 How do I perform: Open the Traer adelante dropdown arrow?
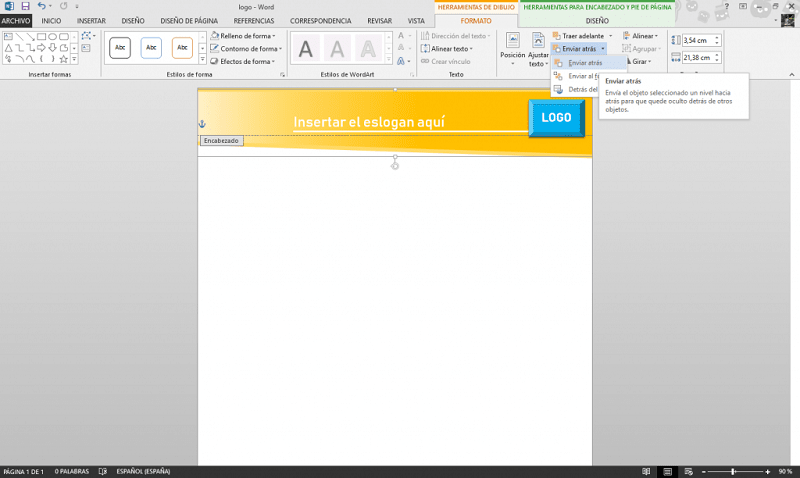click(610, 36)
